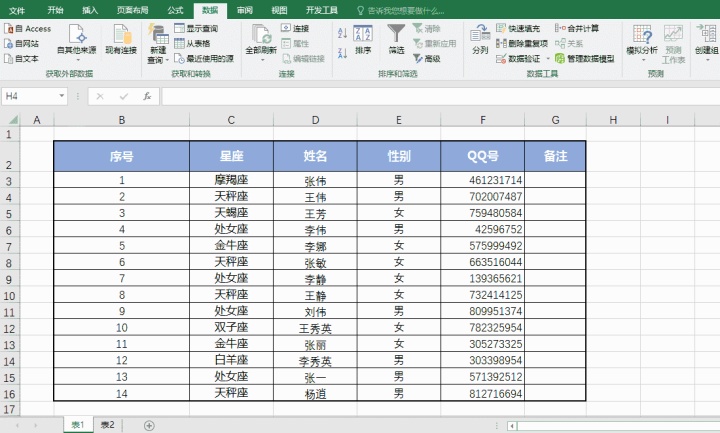Open the 文件 (File) tab
Image resolution: width=720 pixels, height=433 pixels.
(x=17, y=10)
